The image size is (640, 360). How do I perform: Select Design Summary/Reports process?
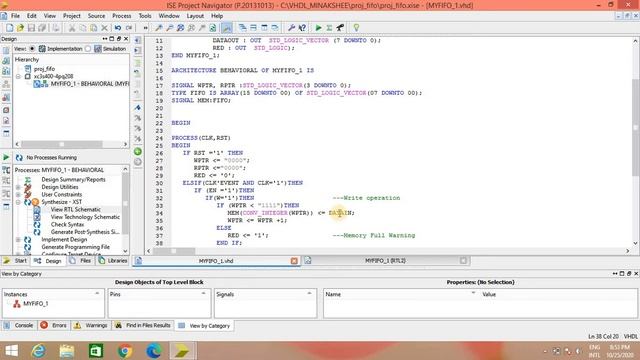[x=73, y=180]
